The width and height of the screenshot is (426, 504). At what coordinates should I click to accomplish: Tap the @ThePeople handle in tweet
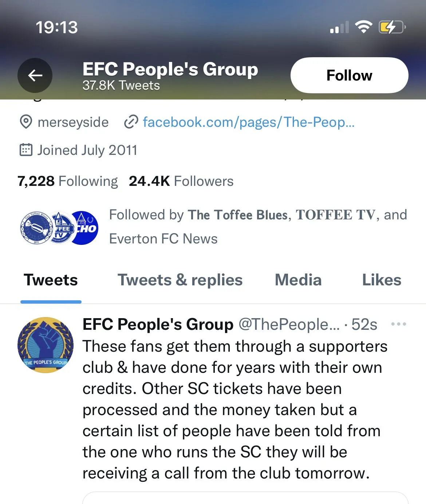click(289, 324)
